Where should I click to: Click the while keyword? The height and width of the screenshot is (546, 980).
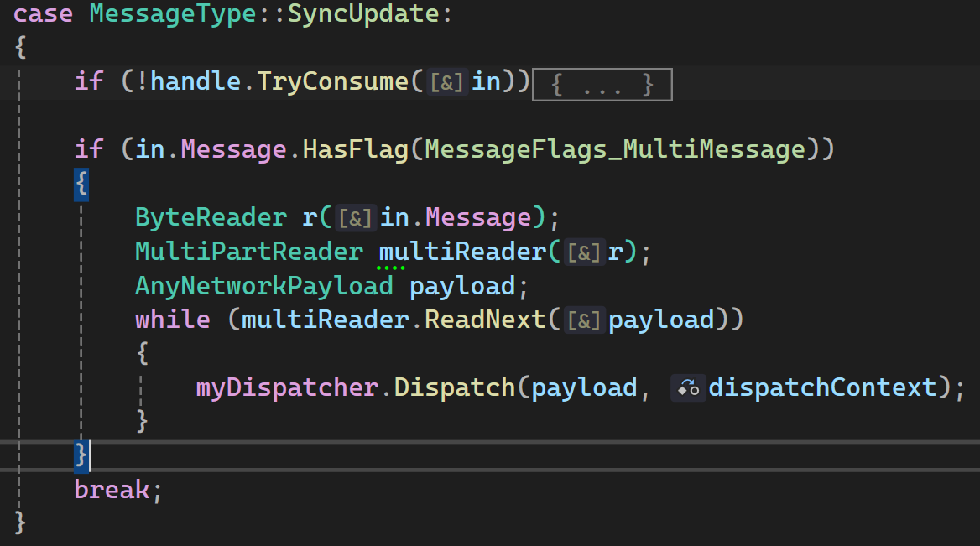coord(172,320)
